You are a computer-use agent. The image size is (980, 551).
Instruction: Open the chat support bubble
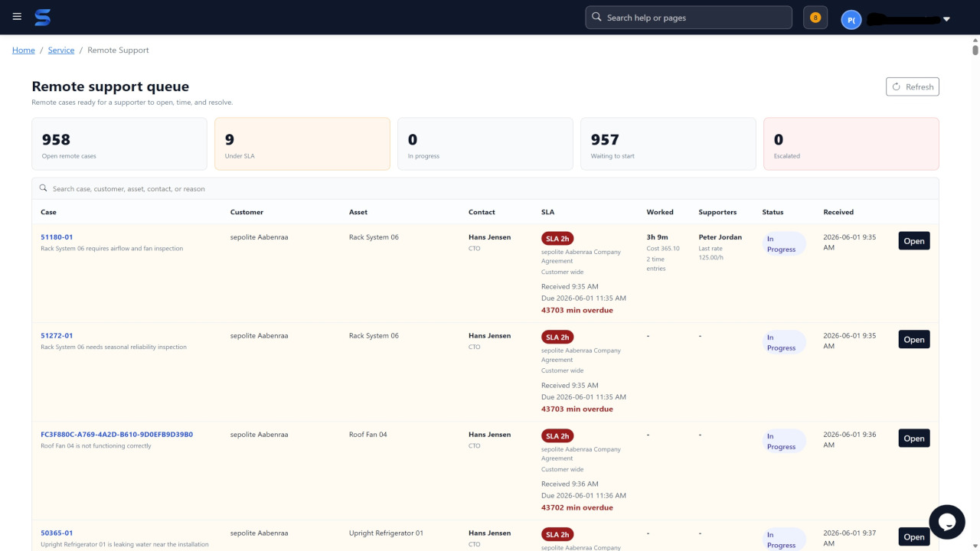pos(946,522)
